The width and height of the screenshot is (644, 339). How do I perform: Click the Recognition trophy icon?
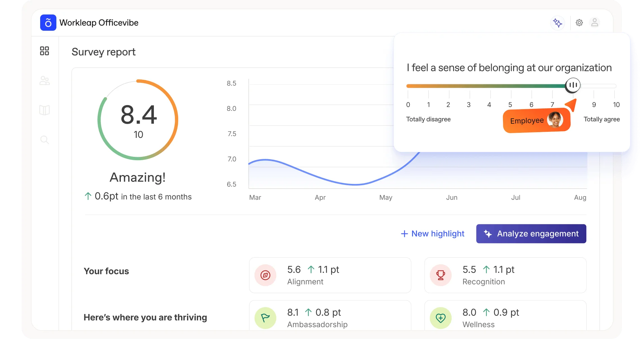440,275
